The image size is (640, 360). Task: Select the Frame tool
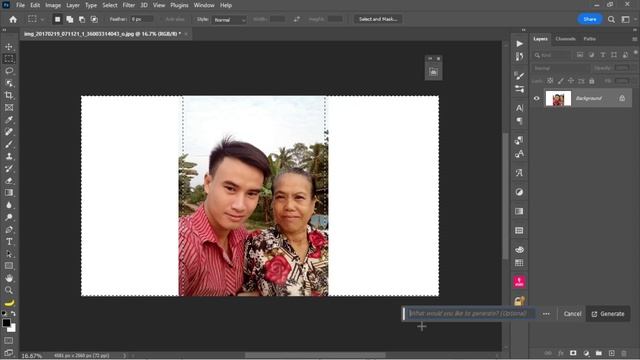(9, 108)
